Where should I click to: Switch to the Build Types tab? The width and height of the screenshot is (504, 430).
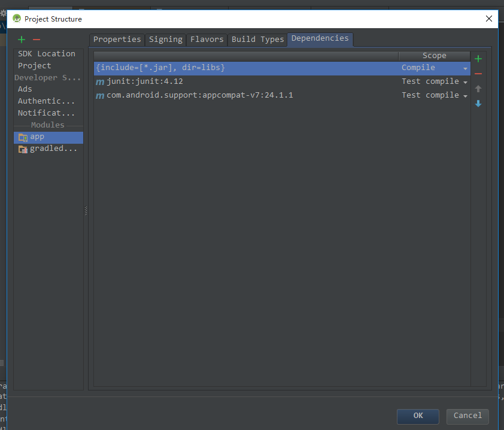point(257,40)
